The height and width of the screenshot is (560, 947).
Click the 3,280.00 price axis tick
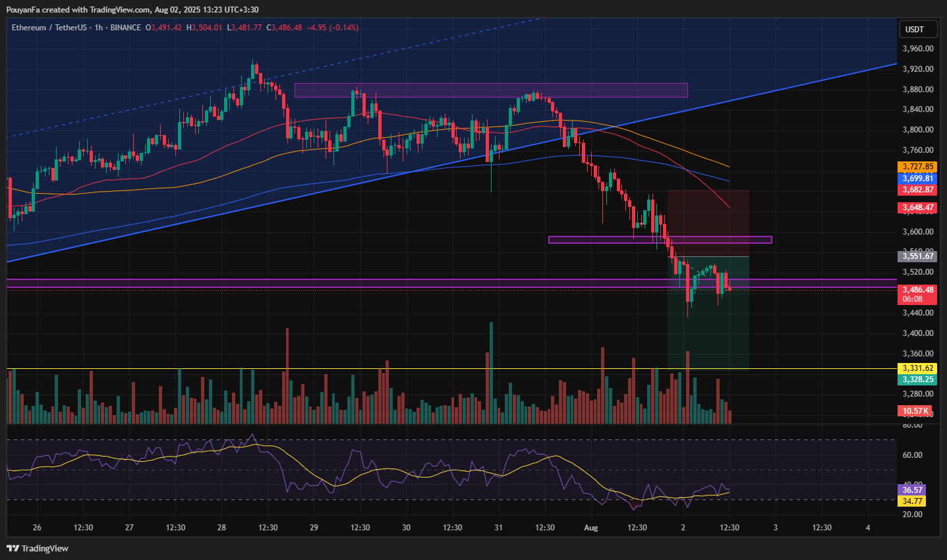(918, 394)
